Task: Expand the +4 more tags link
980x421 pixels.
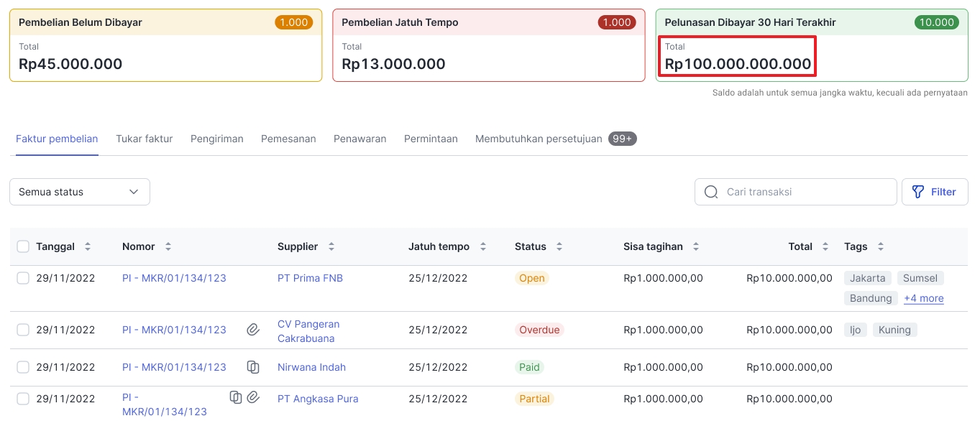Action: click(923, 298)
